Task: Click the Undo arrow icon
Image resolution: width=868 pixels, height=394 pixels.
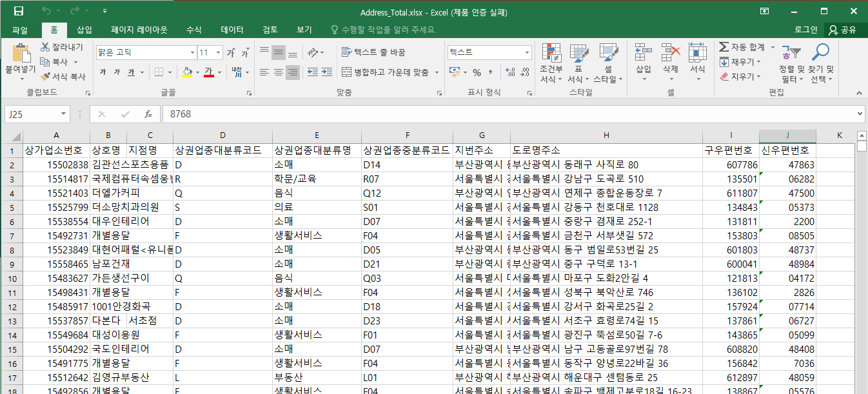Action: pyautogui.click(x=46, y=12)
